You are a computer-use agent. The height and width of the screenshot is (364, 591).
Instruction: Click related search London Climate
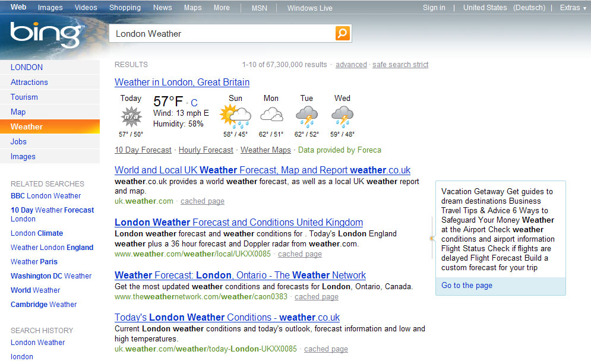[x=37, y=233]
